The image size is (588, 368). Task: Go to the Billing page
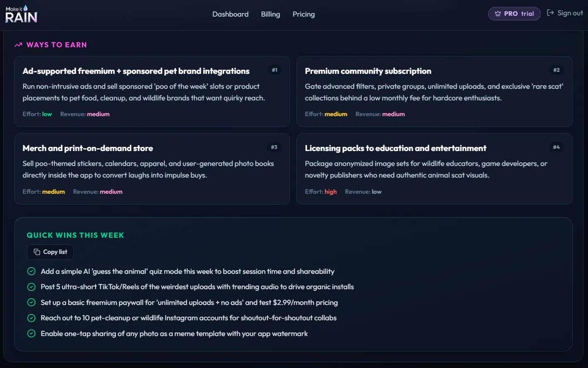tap(271, 14)
